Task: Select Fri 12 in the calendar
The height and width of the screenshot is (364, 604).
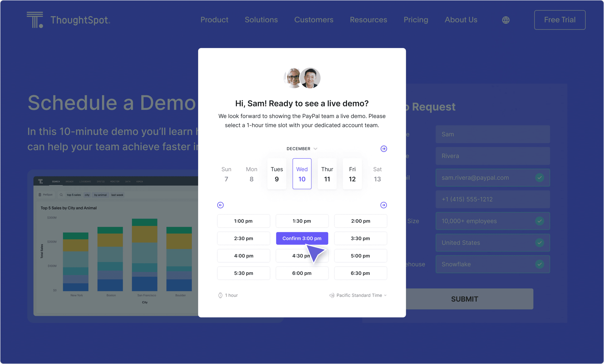Action: click(x=352, y=174)
